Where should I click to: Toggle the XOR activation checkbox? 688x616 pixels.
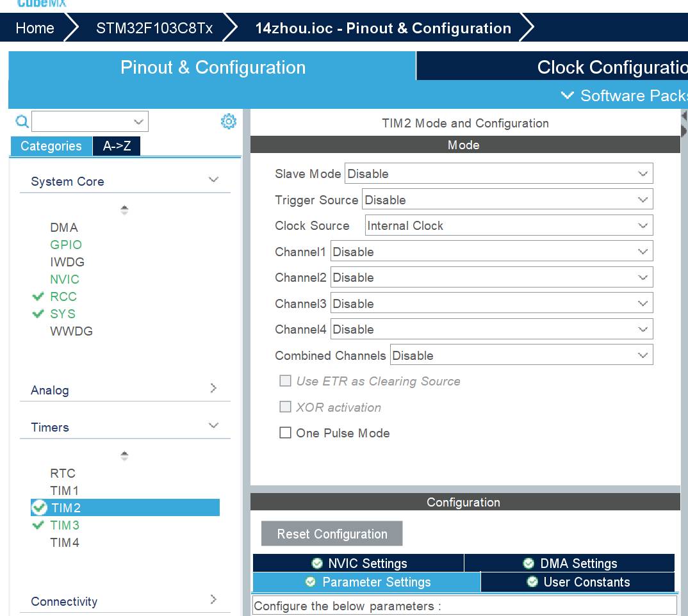tap(285, 407)
